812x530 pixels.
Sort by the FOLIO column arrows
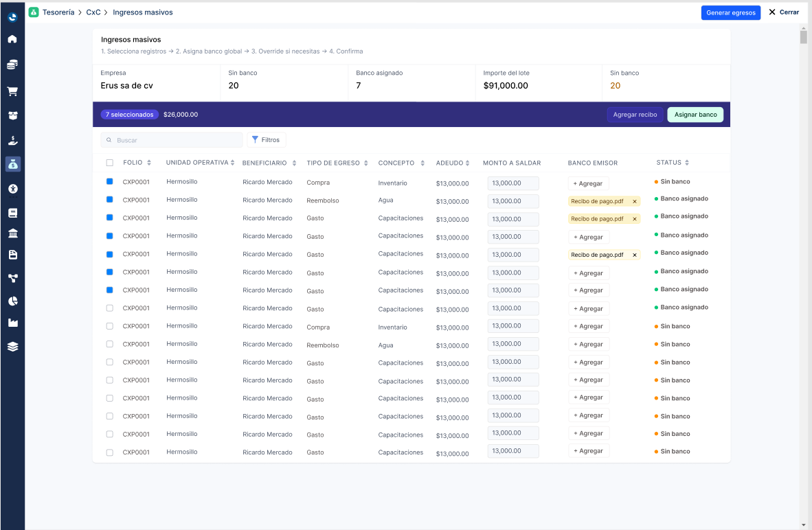(x=149, y=163)
